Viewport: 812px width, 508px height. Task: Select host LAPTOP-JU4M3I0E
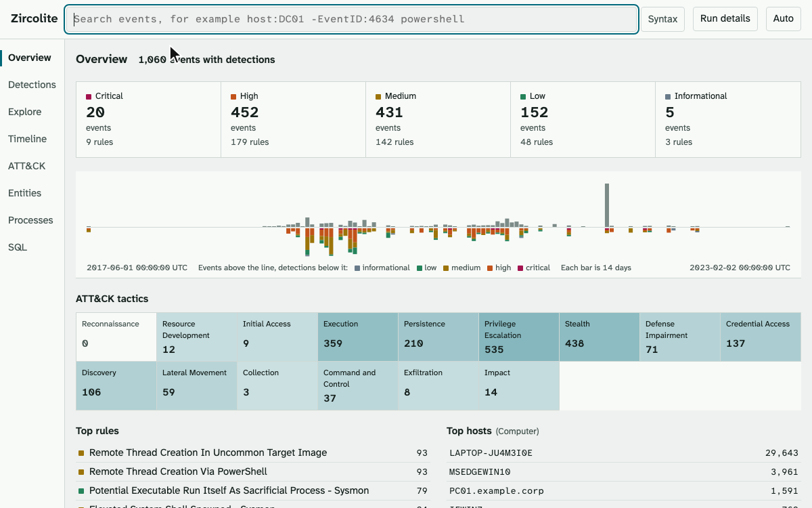tap(624, 452)
